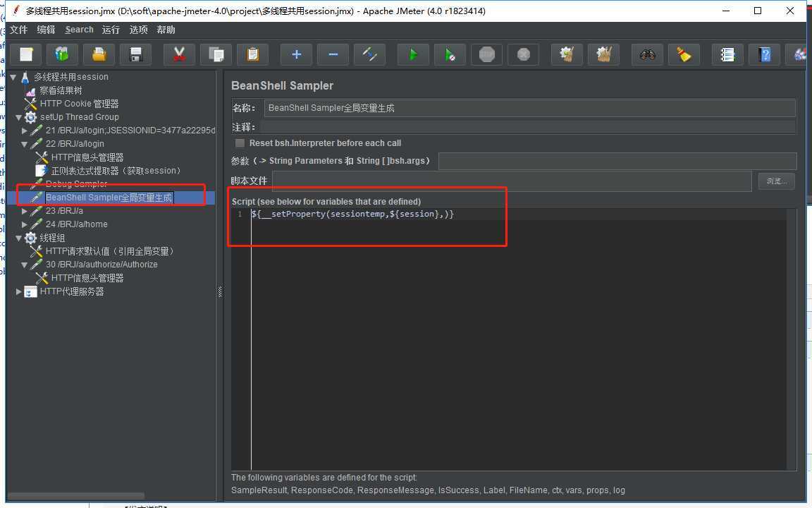Open the Search menu
This screenshot has height=508, width=812.
[79, 30]
